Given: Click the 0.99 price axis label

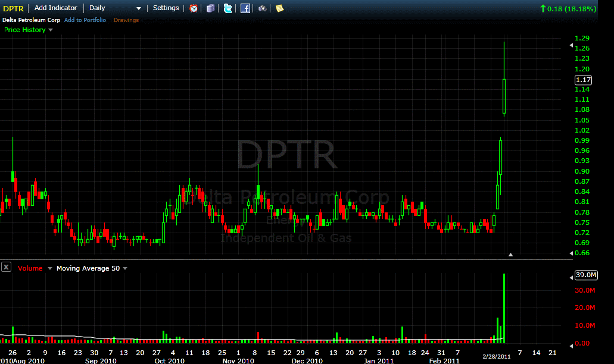Looking at the screenshot, I should 582,140.
